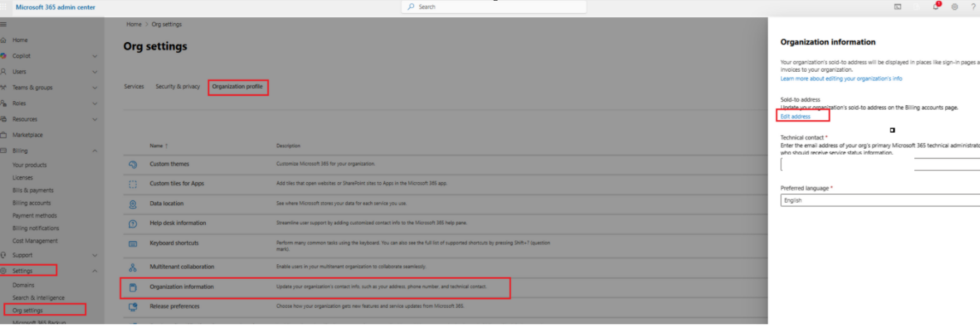Toggle the hamburger navigation menu

pyautogui.click(x=3, y=24)
